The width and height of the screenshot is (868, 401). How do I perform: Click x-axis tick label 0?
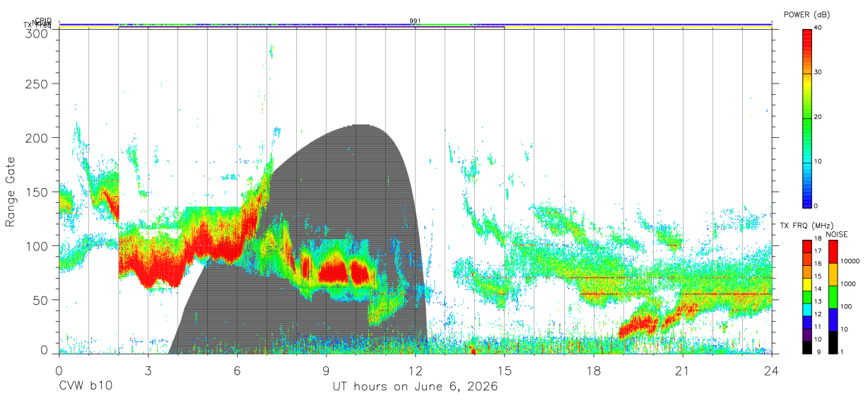[59, 370]
